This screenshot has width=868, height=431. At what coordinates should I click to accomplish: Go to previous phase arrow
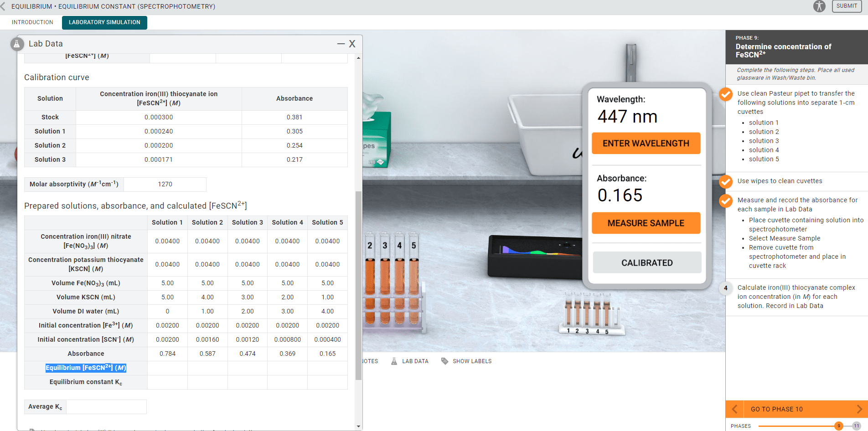pos(734,409)
